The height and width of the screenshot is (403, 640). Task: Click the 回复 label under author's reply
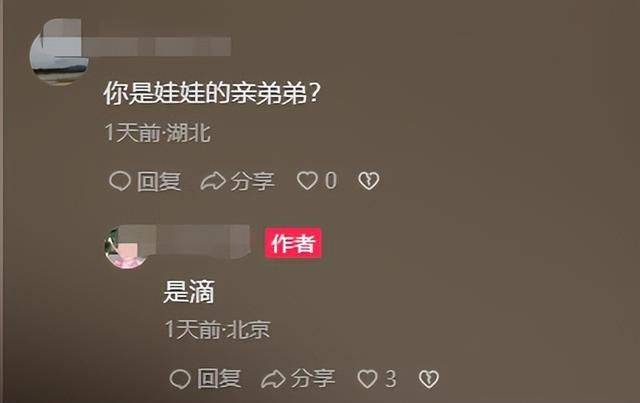tap(219, 379)
